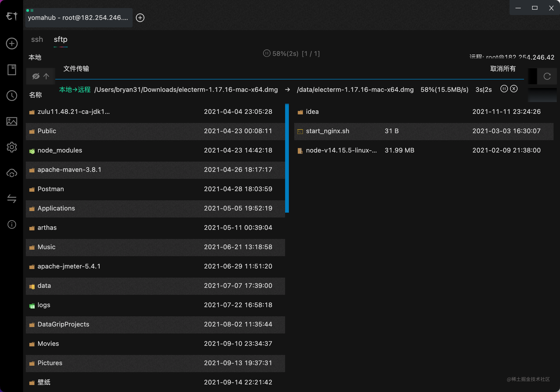Click the local file list scrollbar
The height and width of the screenshot is (392, 560).
click(x=287, y=158)
